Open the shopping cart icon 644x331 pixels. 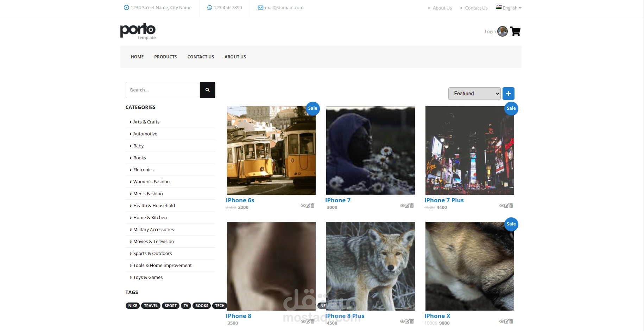(515, 31)
